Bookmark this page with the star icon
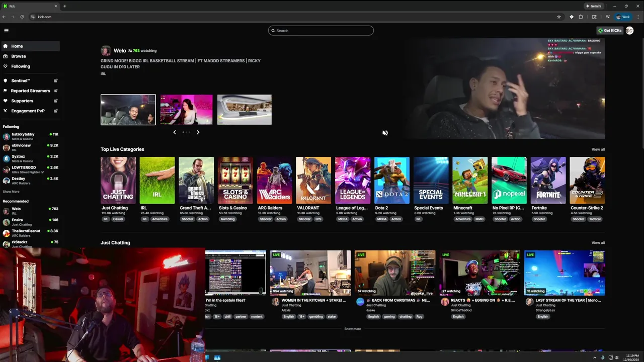The image size is (644, 362). [x=558, y=17]
